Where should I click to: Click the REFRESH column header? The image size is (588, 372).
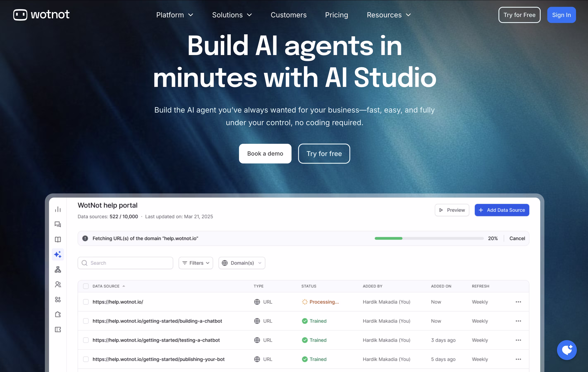tap(480, 286)
